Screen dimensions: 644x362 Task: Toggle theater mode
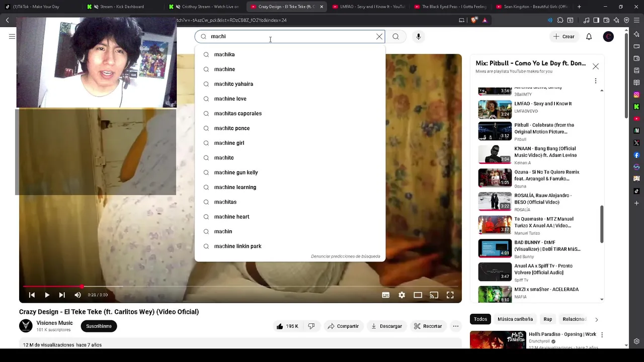418,295
